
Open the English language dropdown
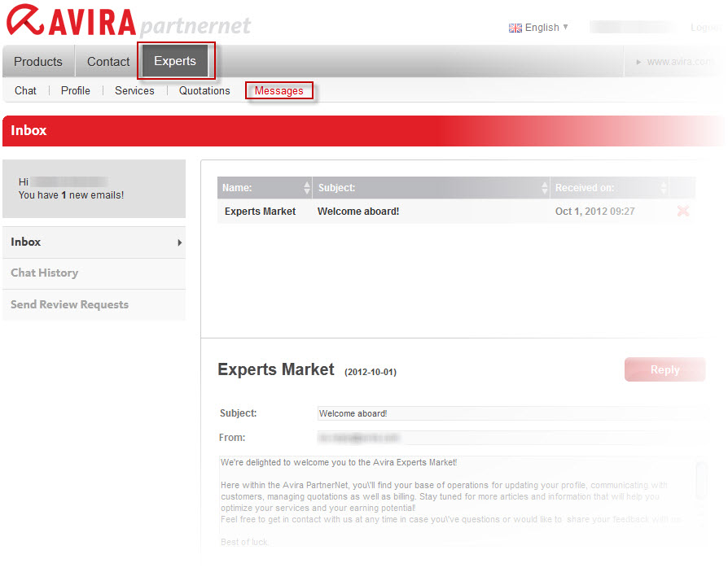click(x=546, y=28)
